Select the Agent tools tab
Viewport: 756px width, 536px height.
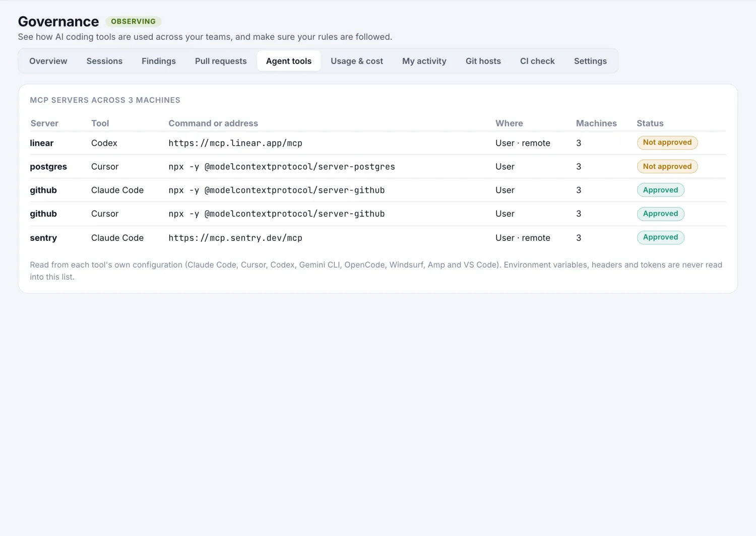point(289,61)
